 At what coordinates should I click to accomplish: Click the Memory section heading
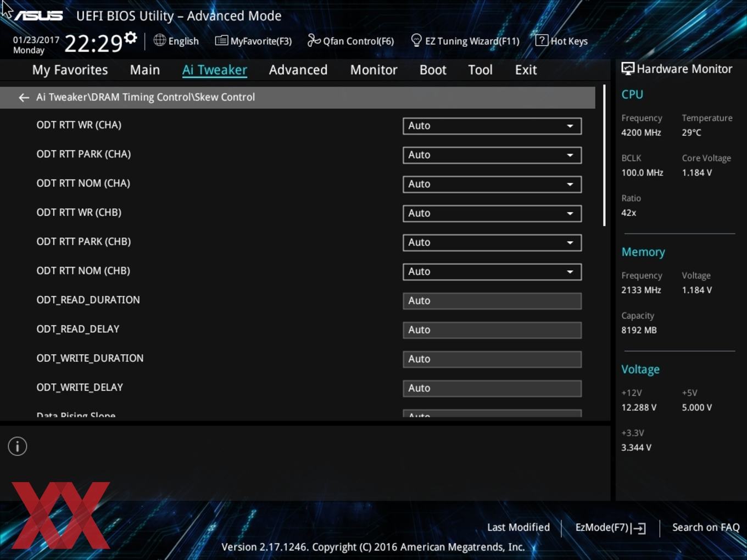(x=643, y=252)
